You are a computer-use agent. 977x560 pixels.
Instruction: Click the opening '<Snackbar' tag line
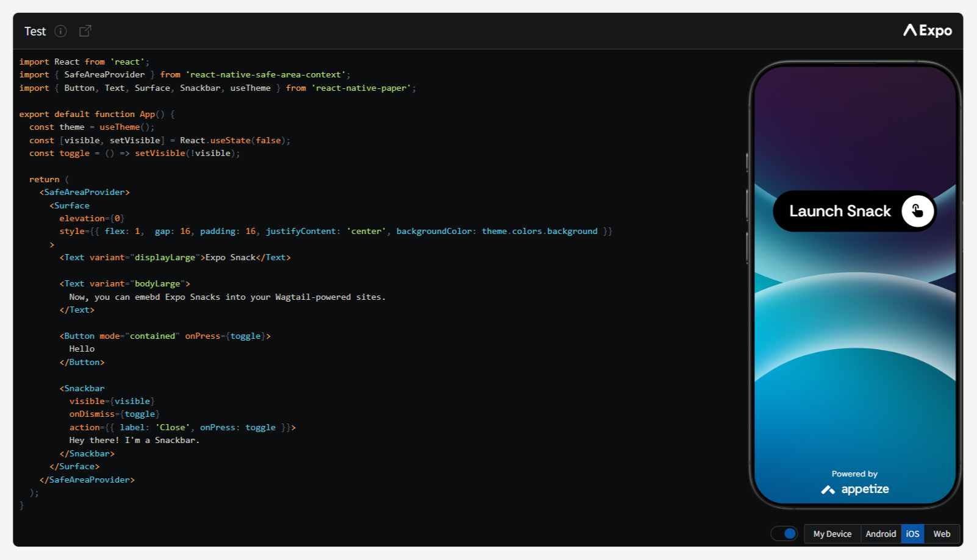click(82, 389)
